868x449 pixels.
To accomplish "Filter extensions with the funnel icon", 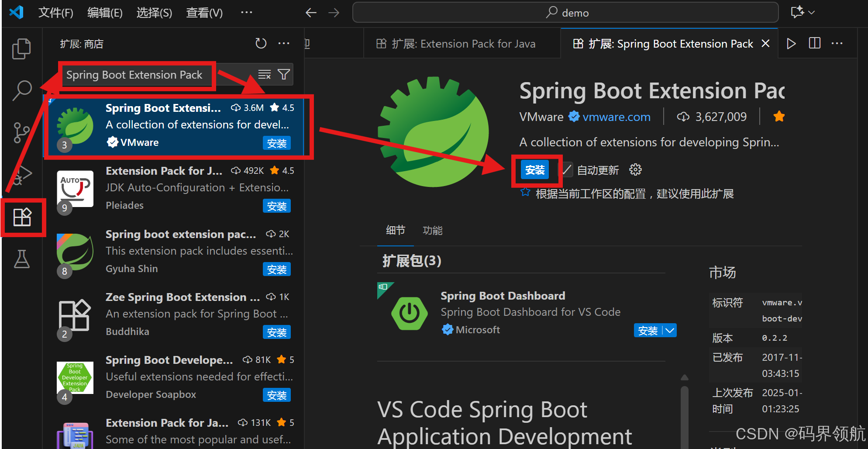I will coord(284,75).
